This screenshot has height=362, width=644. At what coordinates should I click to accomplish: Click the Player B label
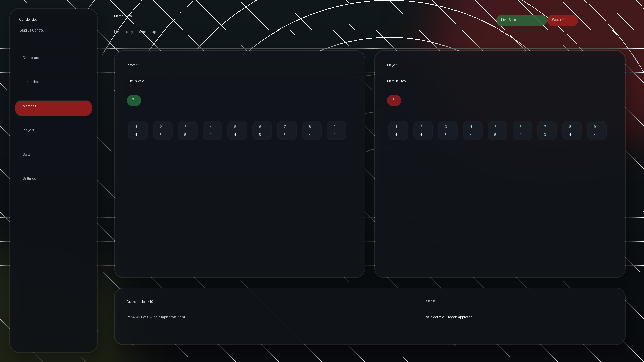click(x=393, y=65)
